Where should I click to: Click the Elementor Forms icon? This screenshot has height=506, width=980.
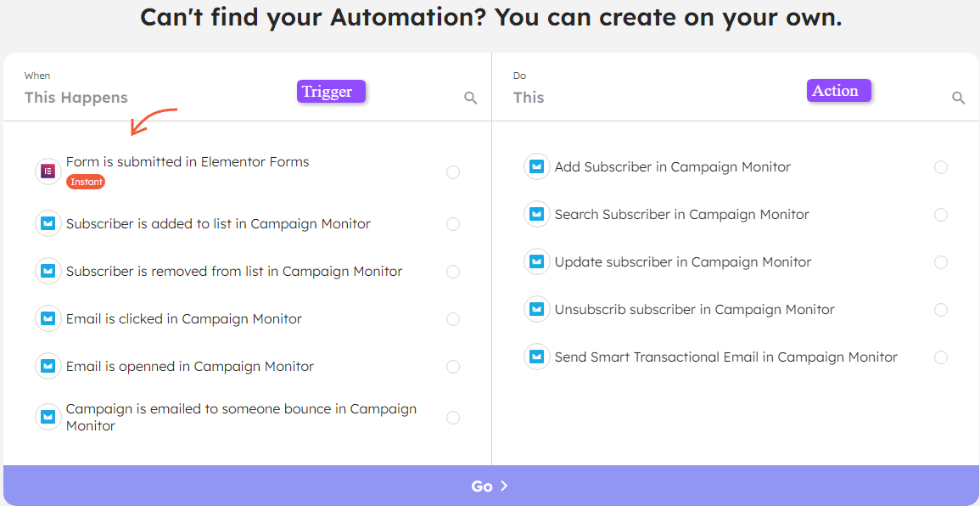pos(48,171)
